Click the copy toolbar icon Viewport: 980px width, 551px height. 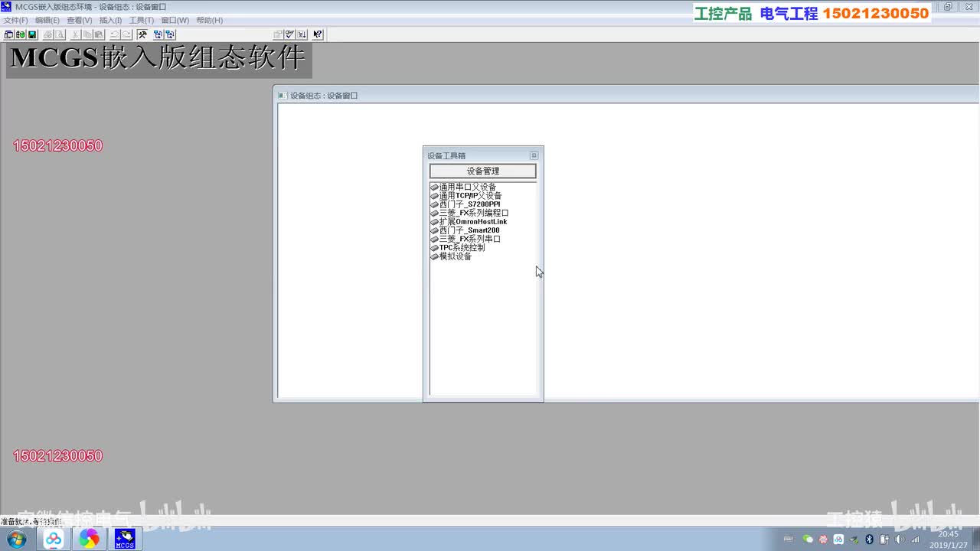[87, 34]
